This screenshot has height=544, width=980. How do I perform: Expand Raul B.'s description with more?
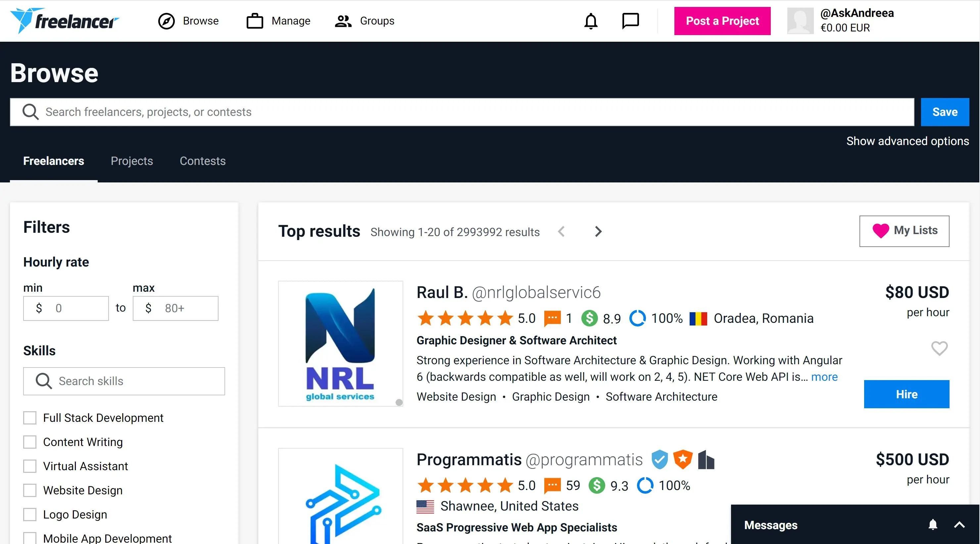pos(824,376)
